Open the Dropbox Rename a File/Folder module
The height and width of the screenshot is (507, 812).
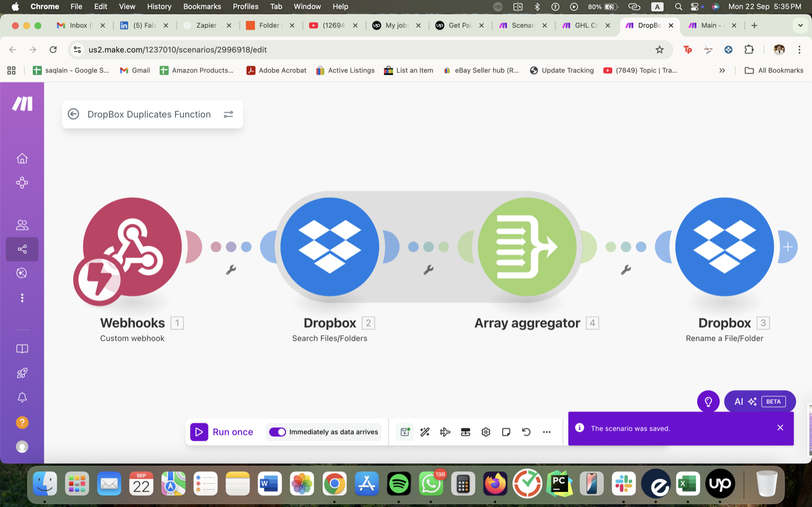tap(724, 247)
